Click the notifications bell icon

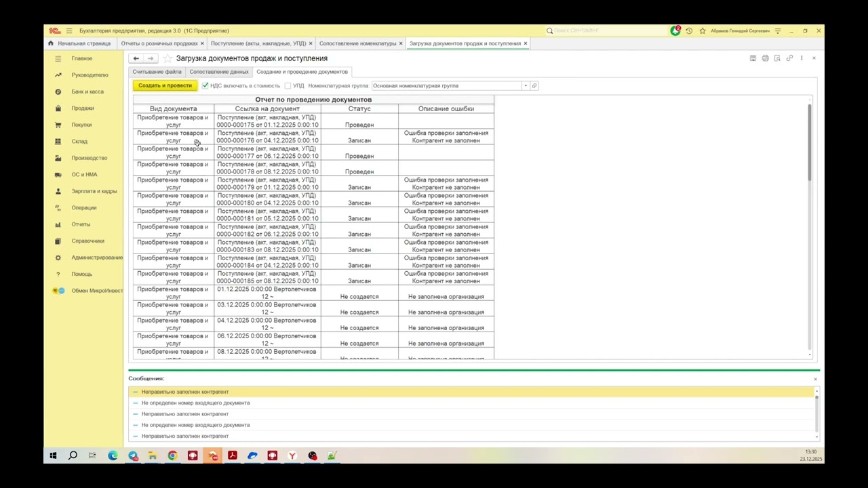pyautogui.click(x=675, y=30)
